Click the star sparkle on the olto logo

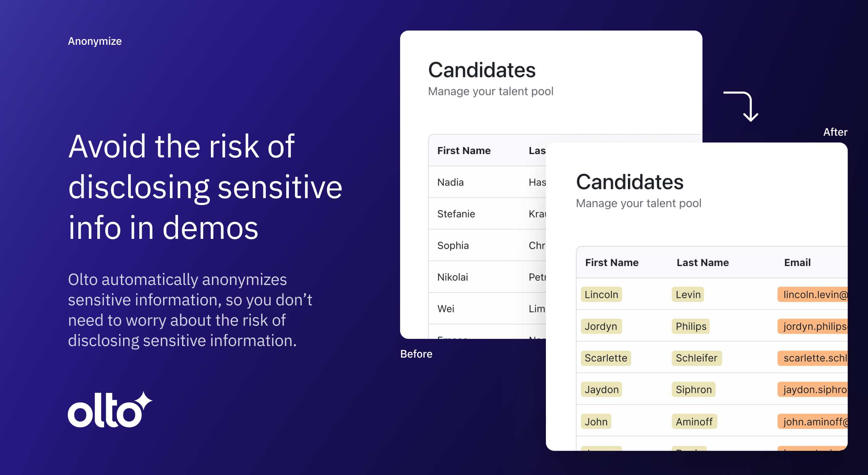[143, 401]
